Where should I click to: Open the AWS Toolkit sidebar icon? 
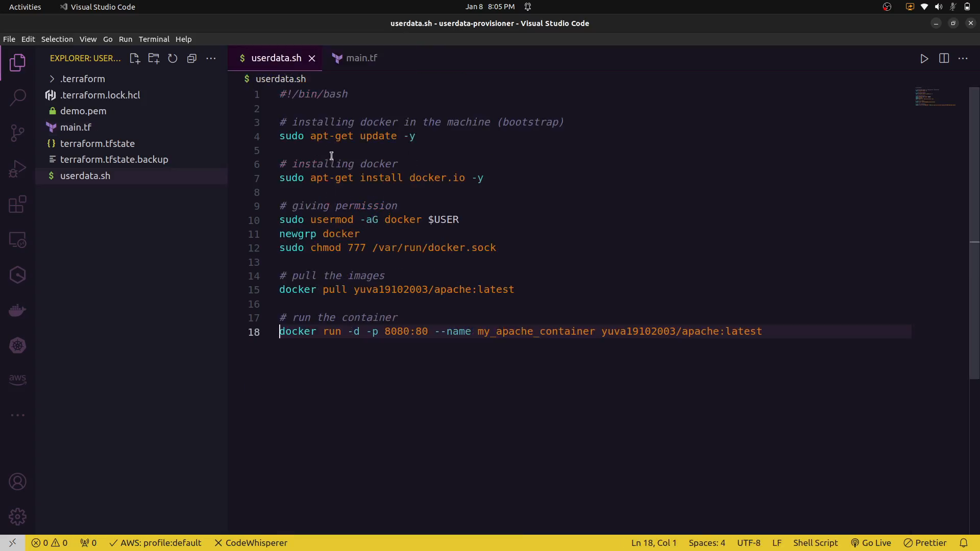tap(18, 379)
